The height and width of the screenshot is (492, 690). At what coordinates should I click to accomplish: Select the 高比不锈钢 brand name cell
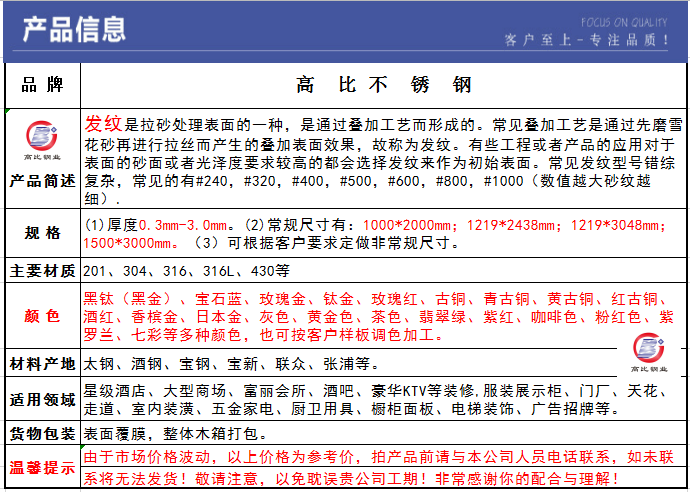[383, 85]
